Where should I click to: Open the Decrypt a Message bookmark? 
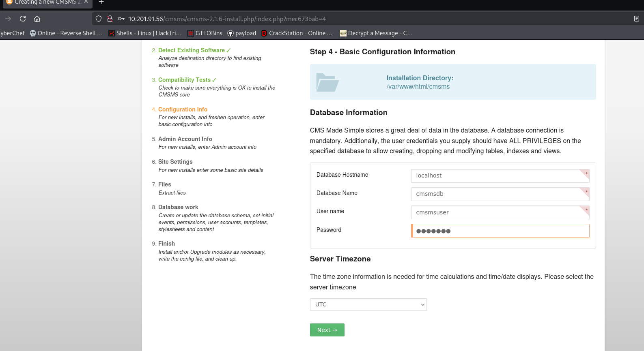[376, 33]
